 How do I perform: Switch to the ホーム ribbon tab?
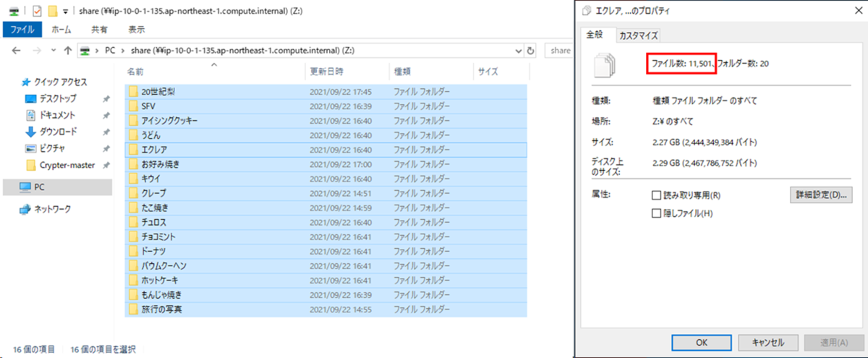61,30
